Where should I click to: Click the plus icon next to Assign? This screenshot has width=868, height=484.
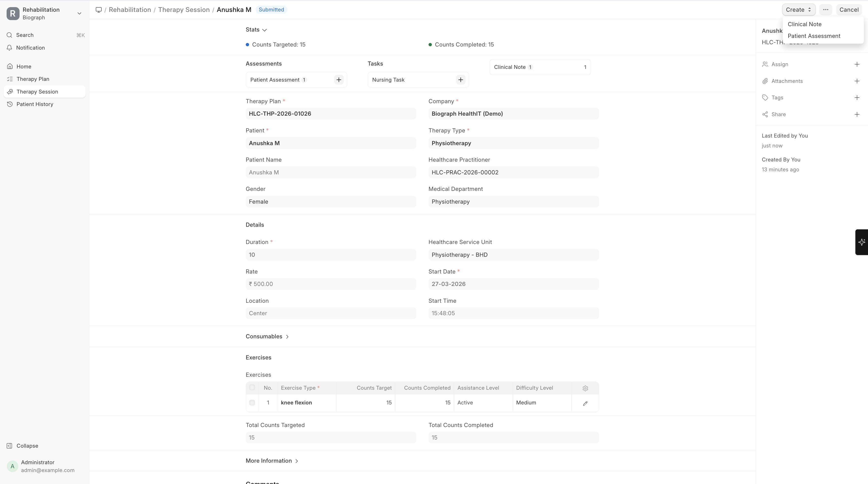click(857, 64)
